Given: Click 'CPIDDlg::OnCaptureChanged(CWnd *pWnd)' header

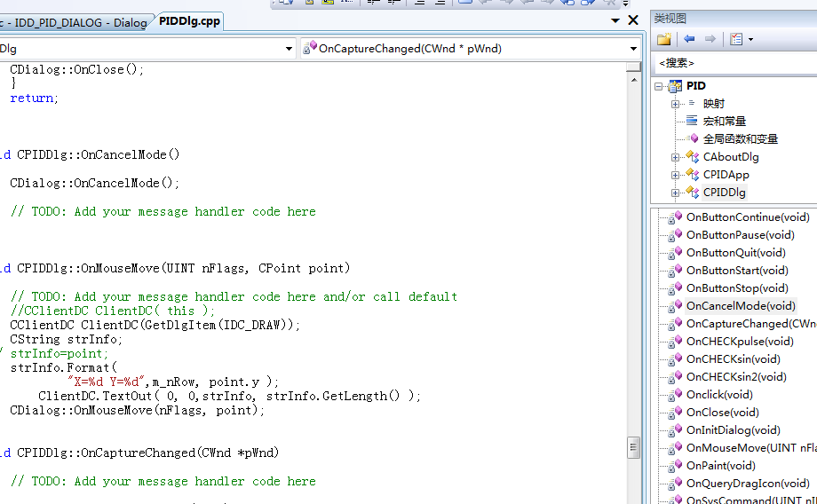Looking at the screenshot, I should [x=147, y=453].
